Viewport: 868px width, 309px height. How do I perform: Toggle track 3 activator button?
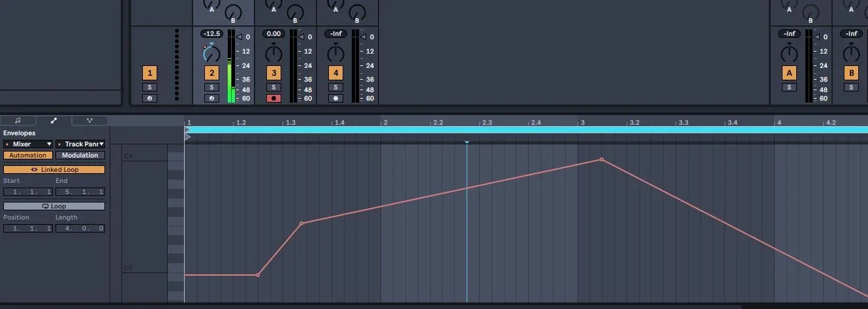coord(273,73)
